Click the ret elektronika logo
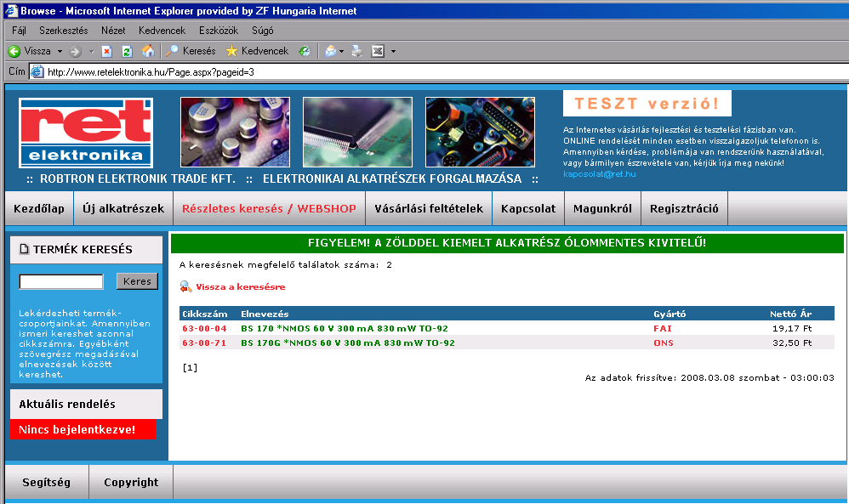 (86, 133)
